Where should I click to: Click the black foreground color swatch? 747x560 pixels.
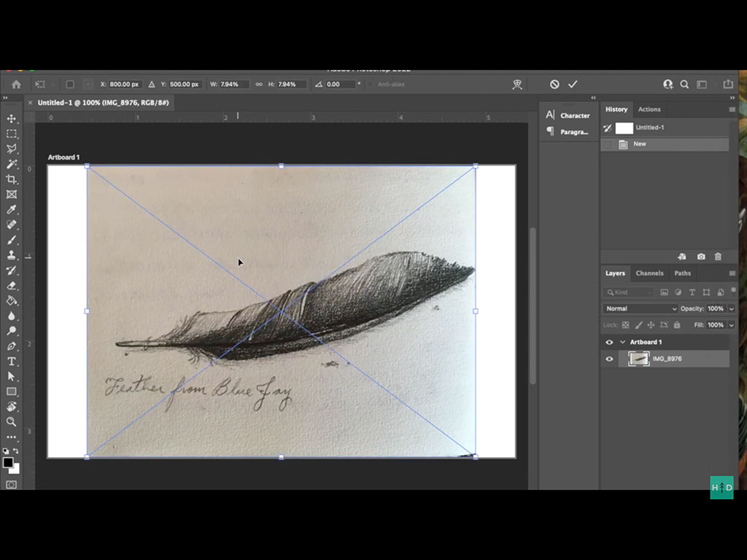(x=8, y=463)
